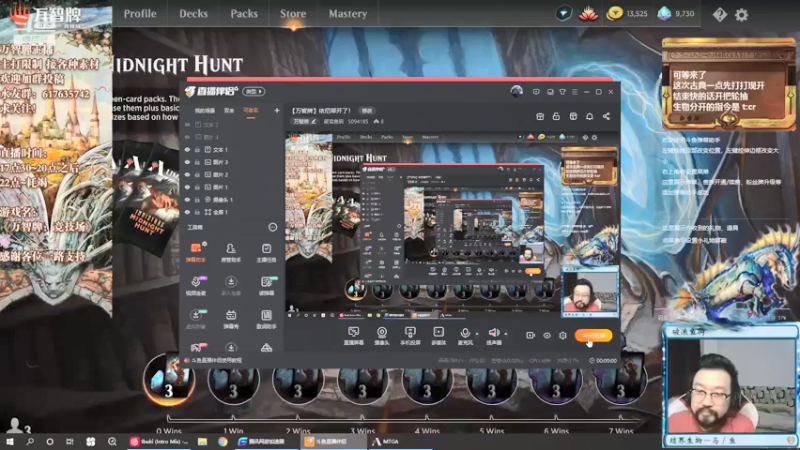Click the orange start live button

tap(593, 335)
